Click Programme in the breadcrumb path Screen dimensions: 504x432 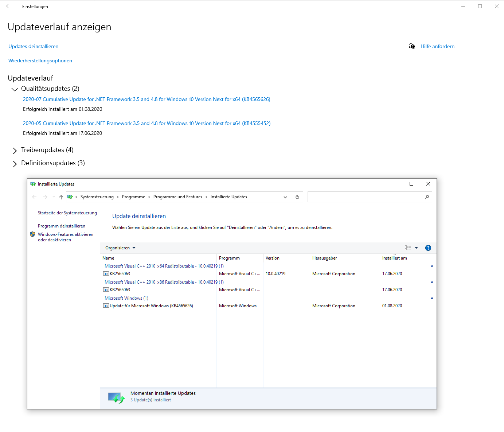(133, 197)
